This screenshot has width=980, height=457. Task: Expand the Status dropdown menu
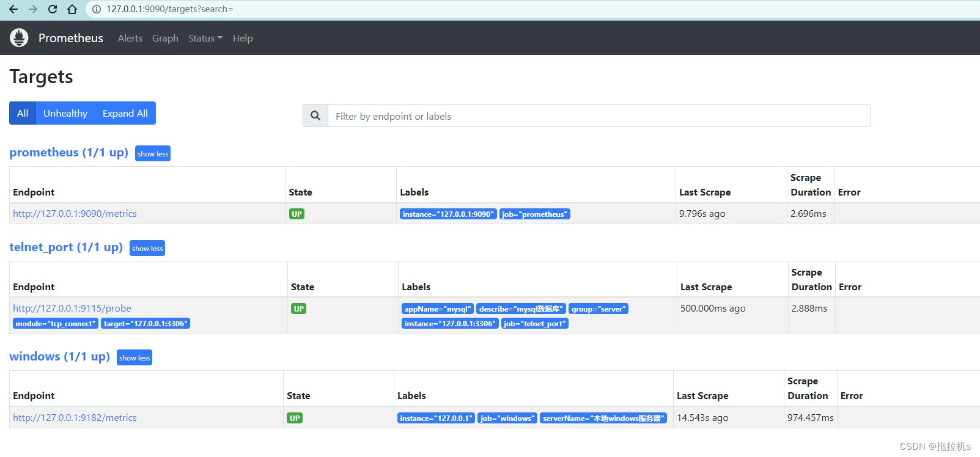click(205, 38)
